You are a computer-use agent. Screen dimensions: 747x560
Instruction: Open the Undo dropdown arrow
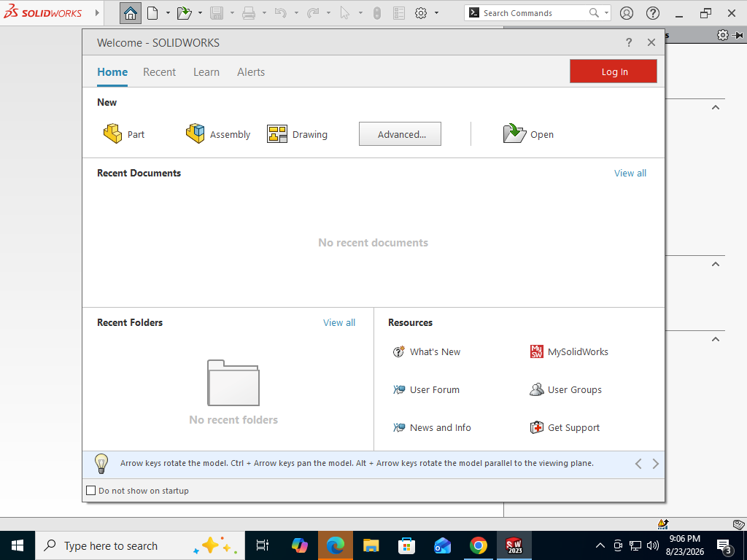click(296, 13)
